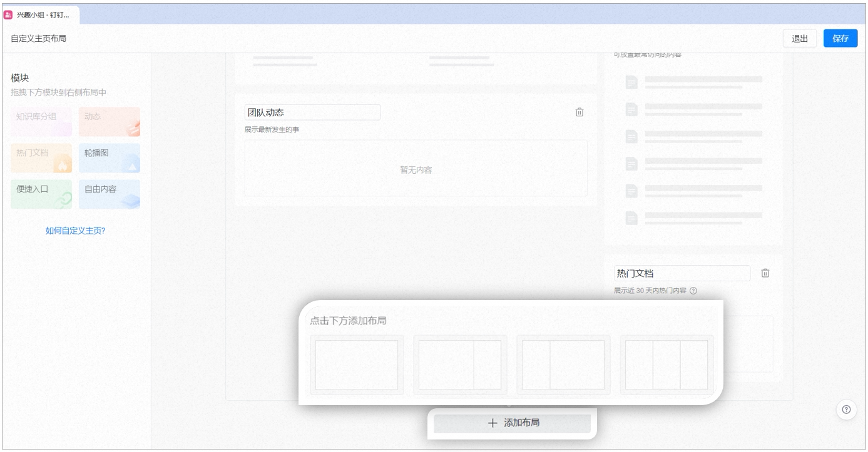Select the 自由内容 module card

coord(110,194)
